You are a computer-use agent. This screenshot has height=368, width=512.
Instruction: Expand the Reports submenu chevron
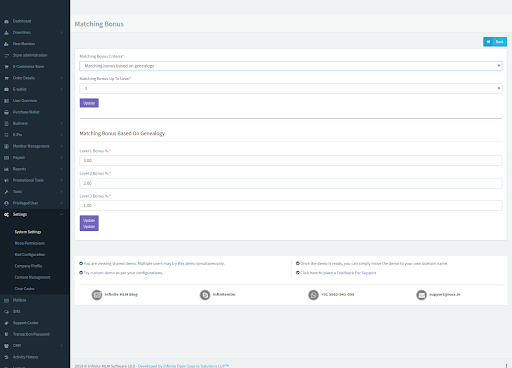tap(62, 169)
